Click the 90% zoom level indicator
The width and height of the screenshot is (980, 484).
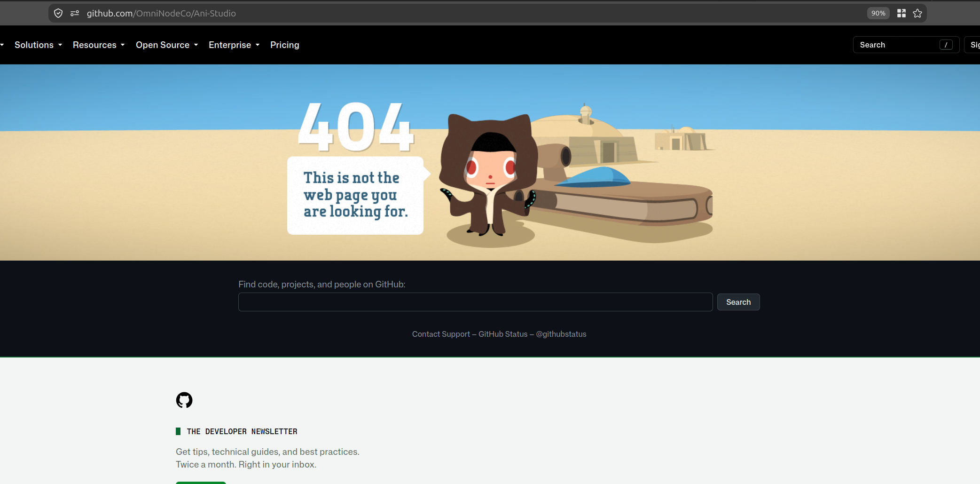[878, 13]
